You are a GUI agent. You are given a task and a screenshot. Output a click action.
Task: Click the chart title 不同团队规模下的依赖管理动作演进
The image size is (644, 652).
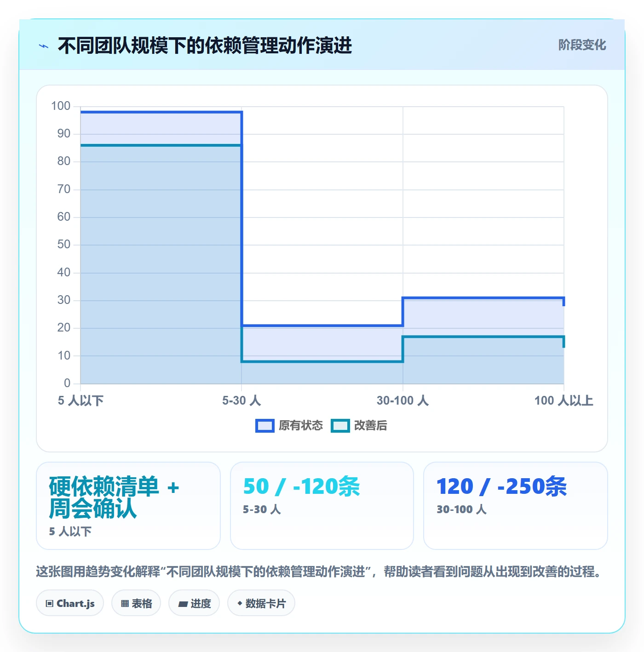[x=205, y=46]
